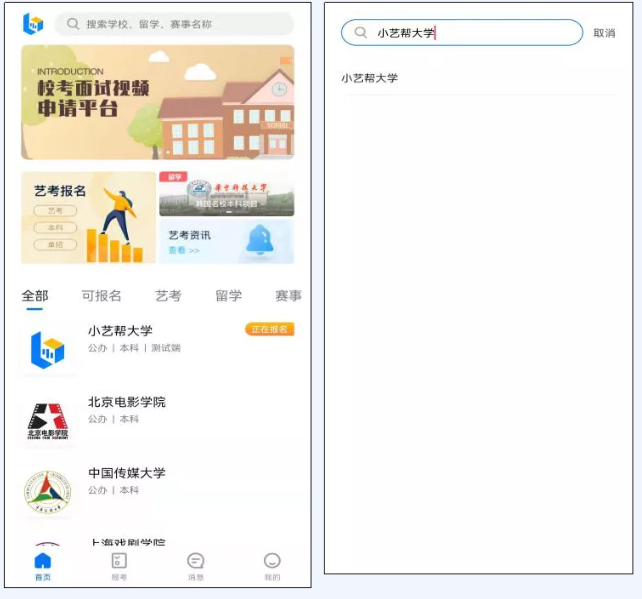The width and height of the screenshot is (642, 599).
Task: Switch to the 全部 tab
Action: click(35, 296)
